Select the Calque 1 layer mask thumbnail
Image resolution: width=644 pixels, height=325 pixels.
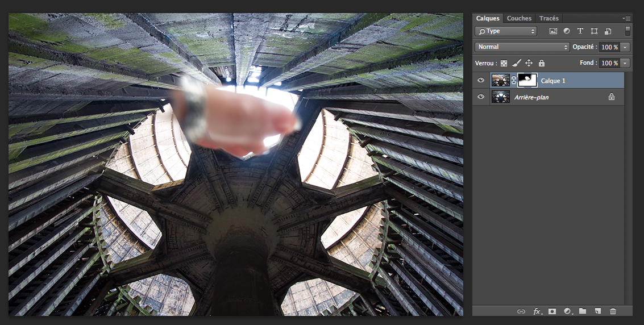click(527, 81)
